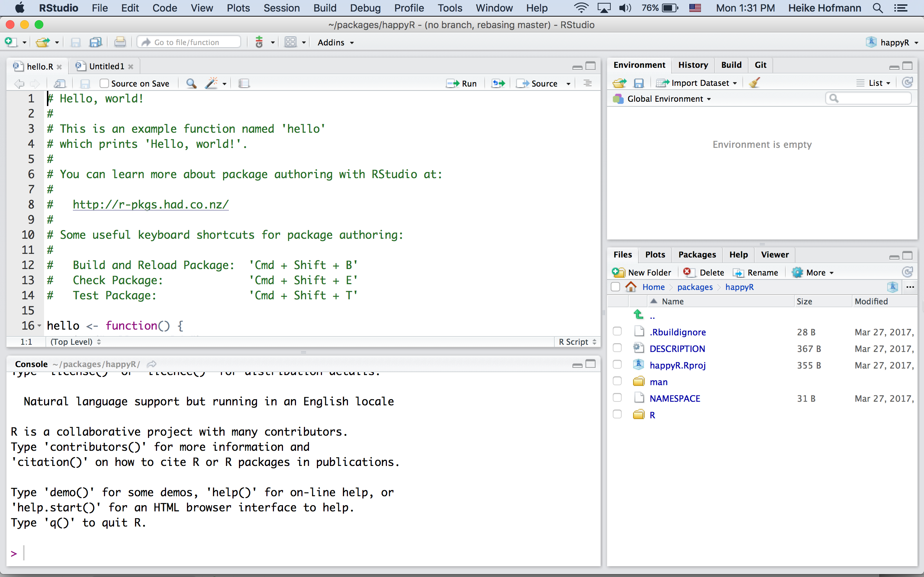924x577 pixels.
Task: Click the re-run previous code icon
Action: pyautogui.click(x=498, y=83)
